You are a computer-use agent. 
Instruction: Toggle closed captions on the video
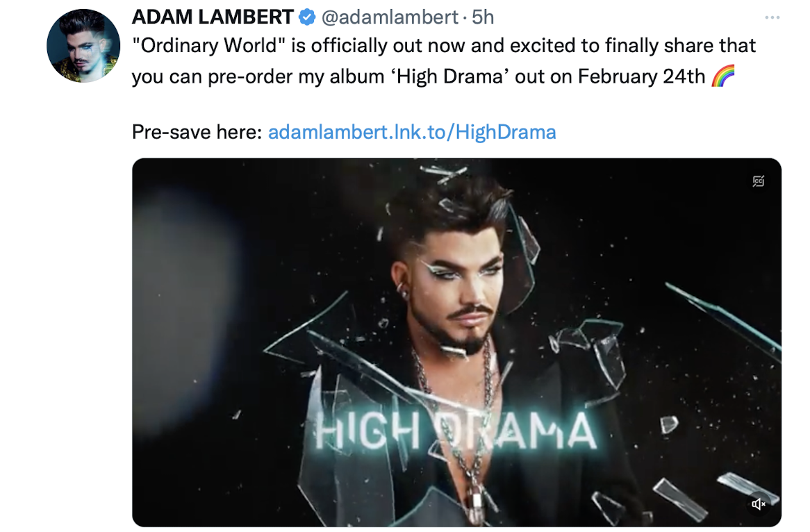point(759,181)
